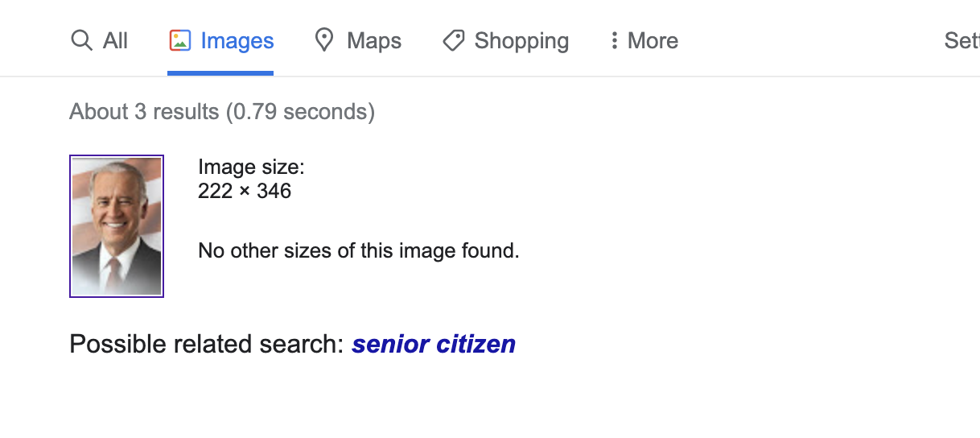This screenshot has width=980, height=438.
Task: Click the "About 3 results" stats text
Action: coord(143,111)
